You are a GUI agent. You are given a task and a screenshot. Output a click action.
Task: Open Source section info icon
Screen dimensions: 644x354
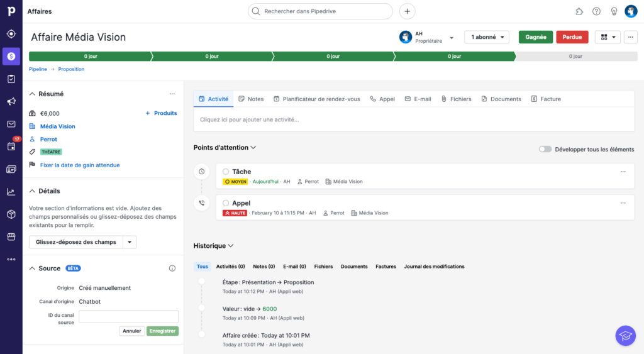pyautogui.click(x=172, y=268)
